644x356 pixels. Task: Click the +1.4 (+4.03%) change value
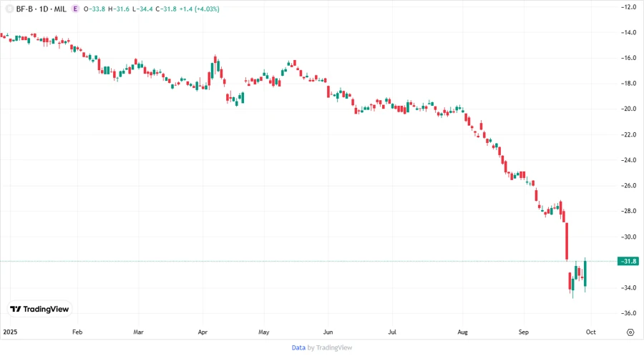200,9
